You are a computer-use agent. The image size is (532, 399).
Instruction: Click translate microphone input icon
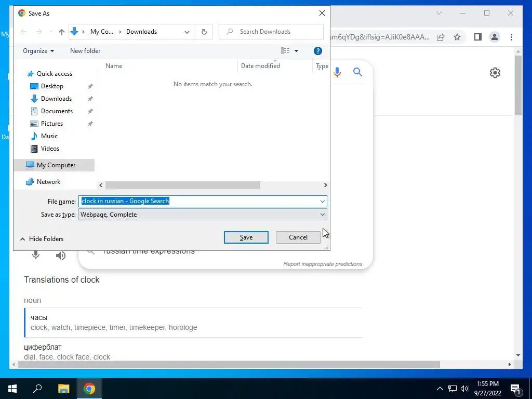coord(36,255)
